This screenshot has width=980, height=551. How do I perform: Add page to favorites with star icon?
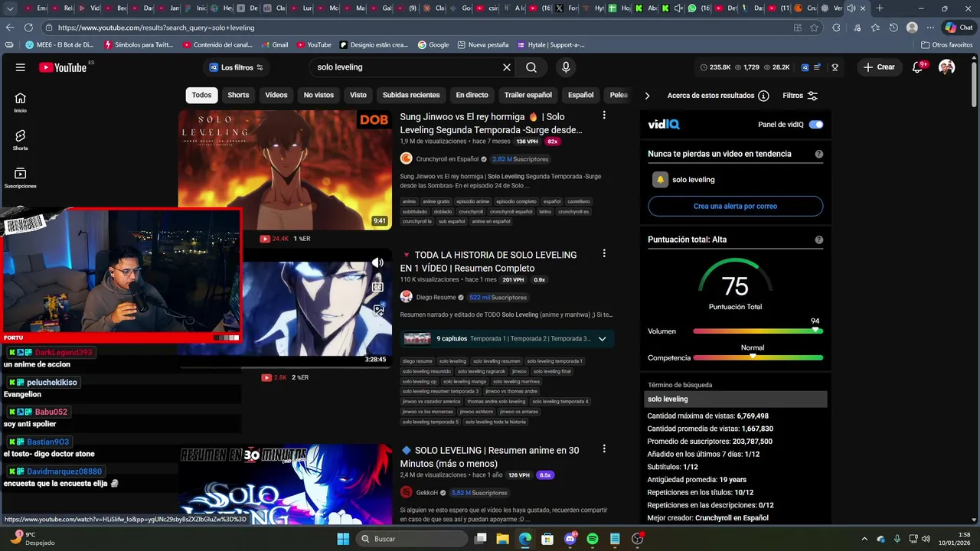point(815,28)
